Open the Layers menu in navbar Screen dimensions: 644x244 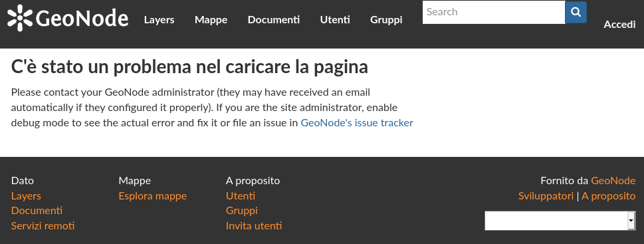[x=159, y=20]
